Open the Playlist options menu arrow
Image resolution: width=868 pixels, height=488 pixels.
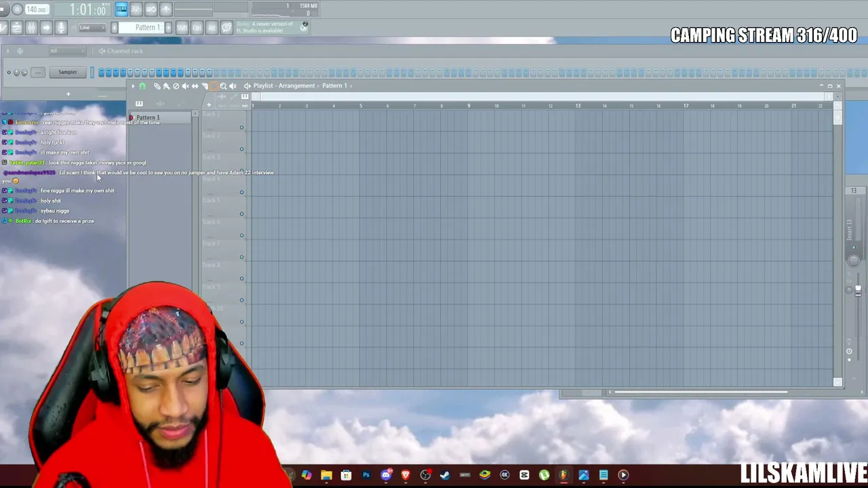tap(133, 86)
